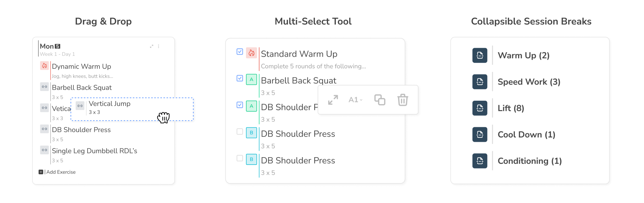Click dumbbell icon beside Single Leg Dumbbell RDL's
This screenshot has width=644, height=203.
pos(44,150)
